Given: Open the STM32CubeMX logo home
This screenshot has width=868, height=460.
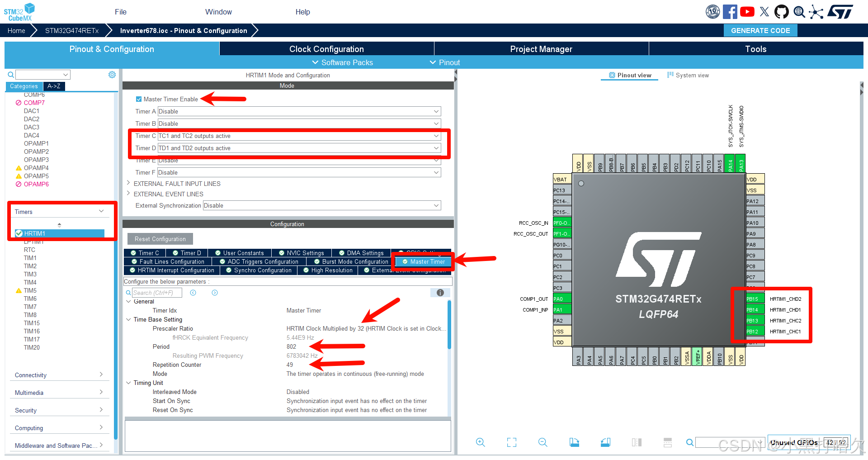Looking at the screenshot, I should [19, 12].
